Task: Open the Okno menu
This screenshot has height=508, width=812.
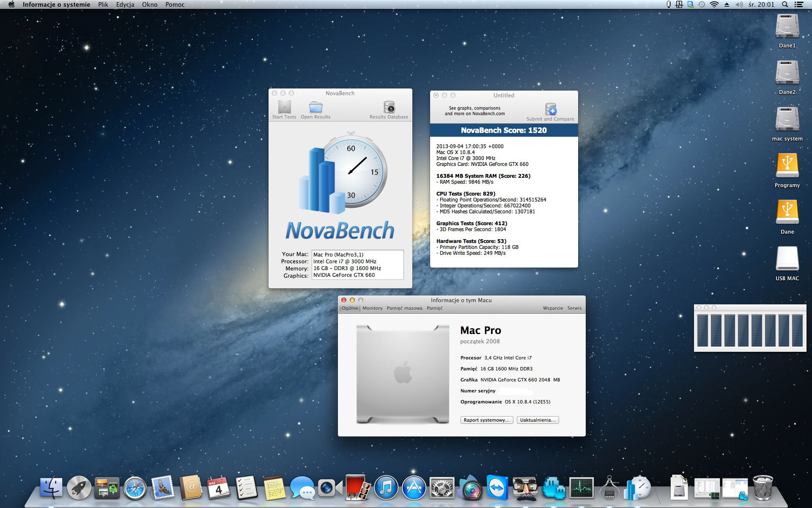Action: click(150, 5)
